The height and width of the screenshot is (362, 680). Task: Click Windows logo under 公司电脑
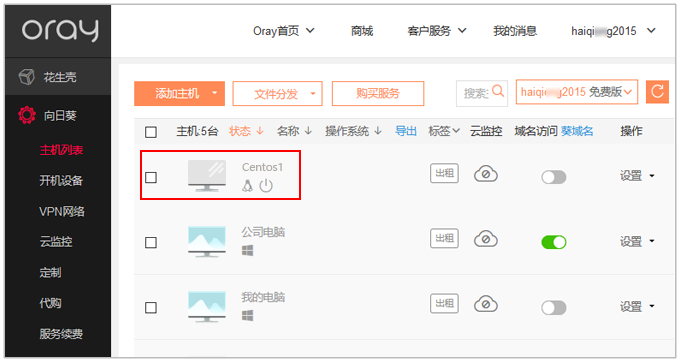[247, 251]
